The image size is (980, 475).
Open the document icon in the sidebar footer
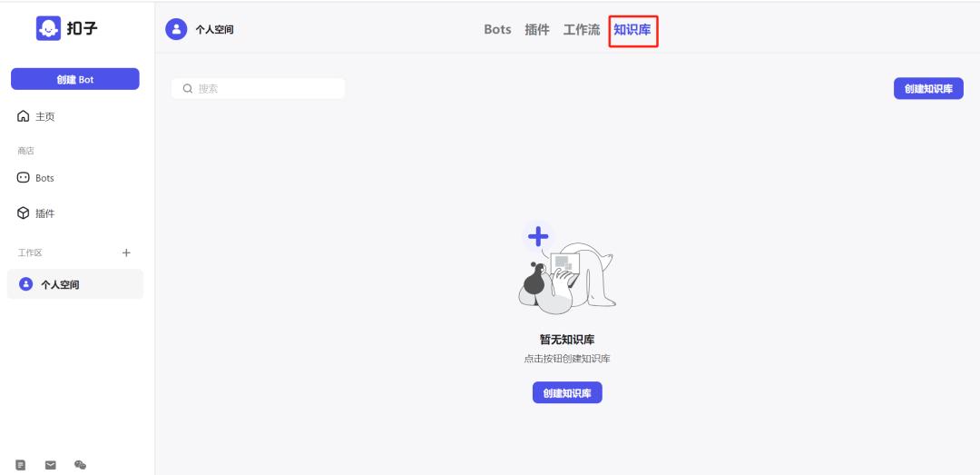[x=21, y=465]
